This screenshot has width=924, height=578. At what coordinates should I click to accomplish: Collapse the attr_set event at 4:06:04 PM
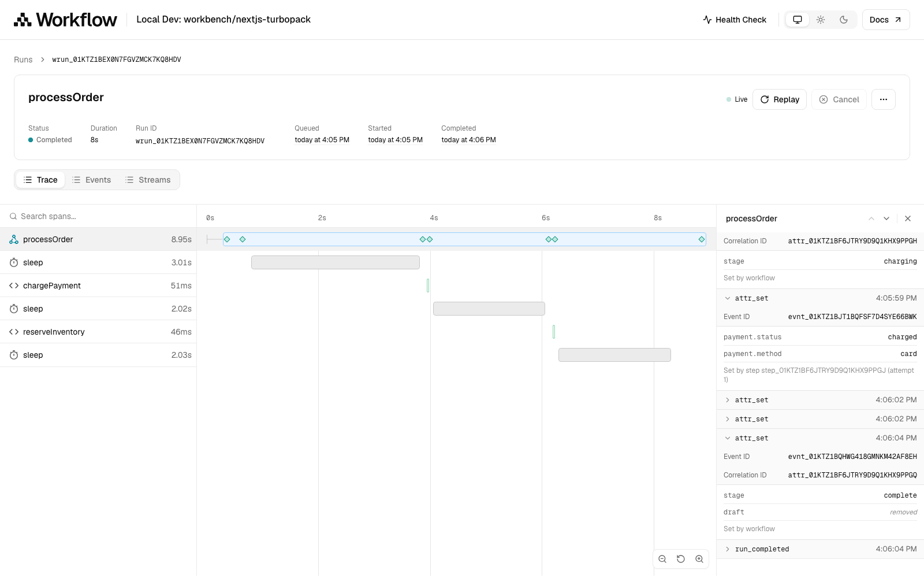[820, 438]
